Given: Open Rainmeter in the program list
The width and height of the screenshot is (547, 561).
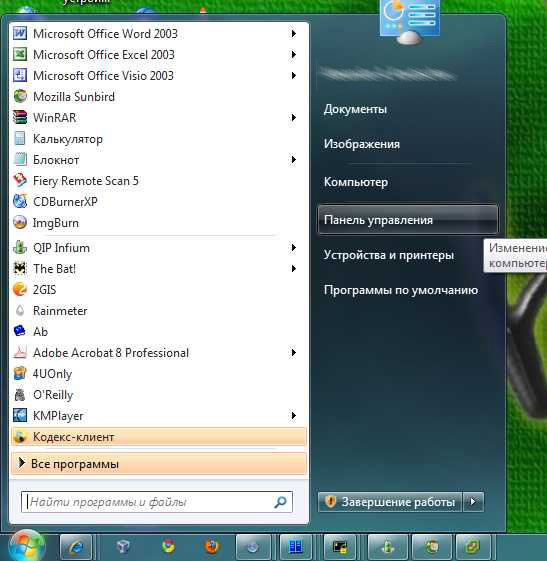Looking at the screenshot, I should (x=158, y=311).
